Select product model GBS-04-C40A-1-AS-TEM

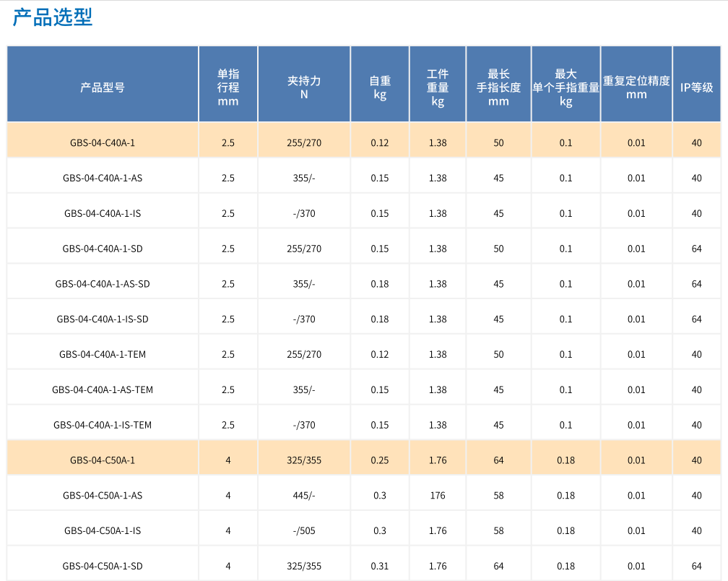(x=103, y=390)
